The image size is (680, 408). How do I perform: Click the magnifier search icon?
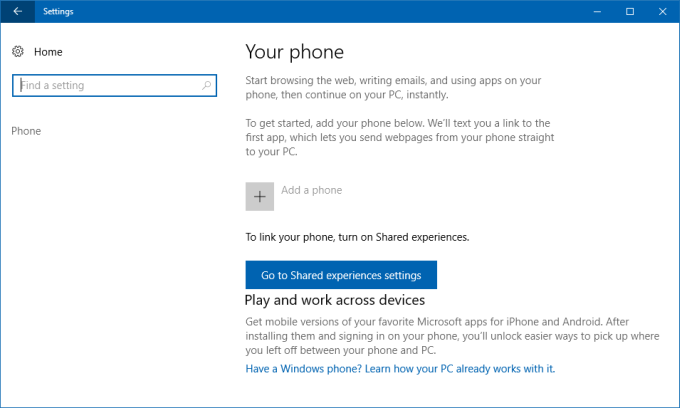206,85
